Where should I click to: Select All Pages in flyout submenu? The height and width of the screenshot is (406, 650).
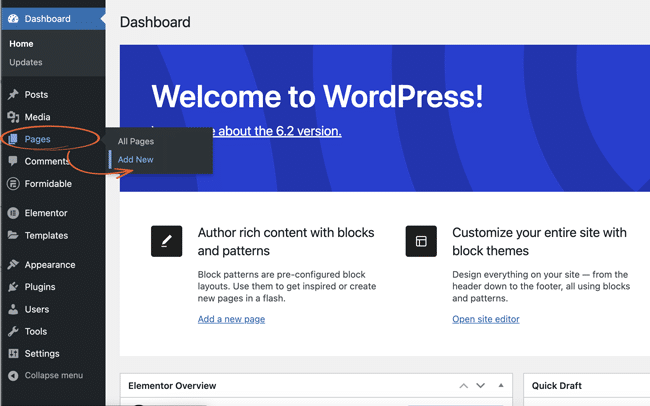(x=136, y=141)
